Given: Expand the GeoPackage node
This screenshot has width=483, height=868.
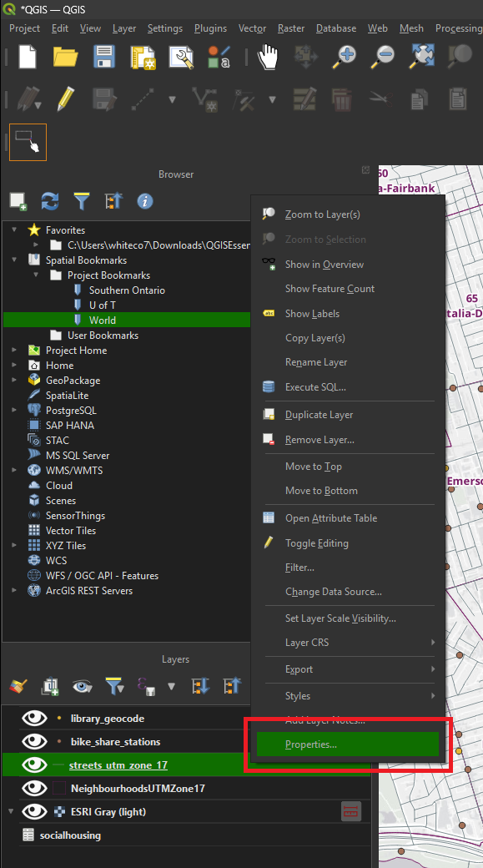Looking at the screenshot, I should click(14, 381).
